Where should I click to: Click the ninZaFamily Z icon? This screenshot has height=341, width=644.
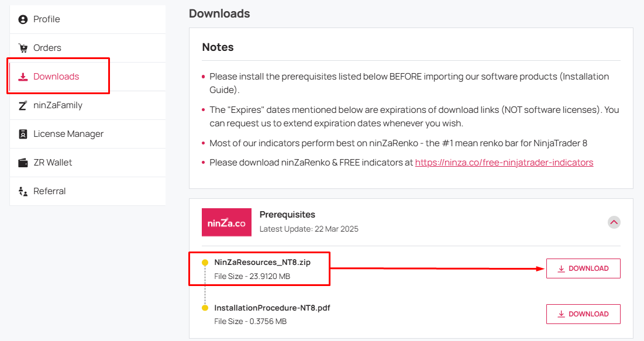click(23, 105)
